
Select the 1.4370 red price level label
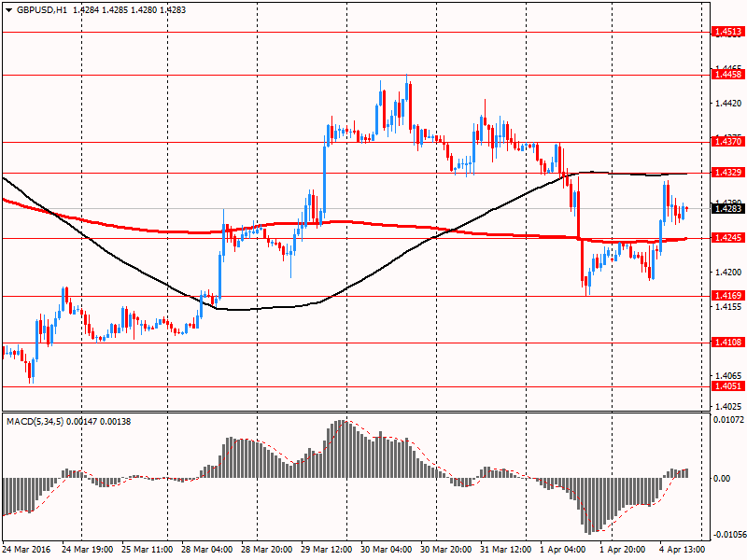tap(727, 142)
